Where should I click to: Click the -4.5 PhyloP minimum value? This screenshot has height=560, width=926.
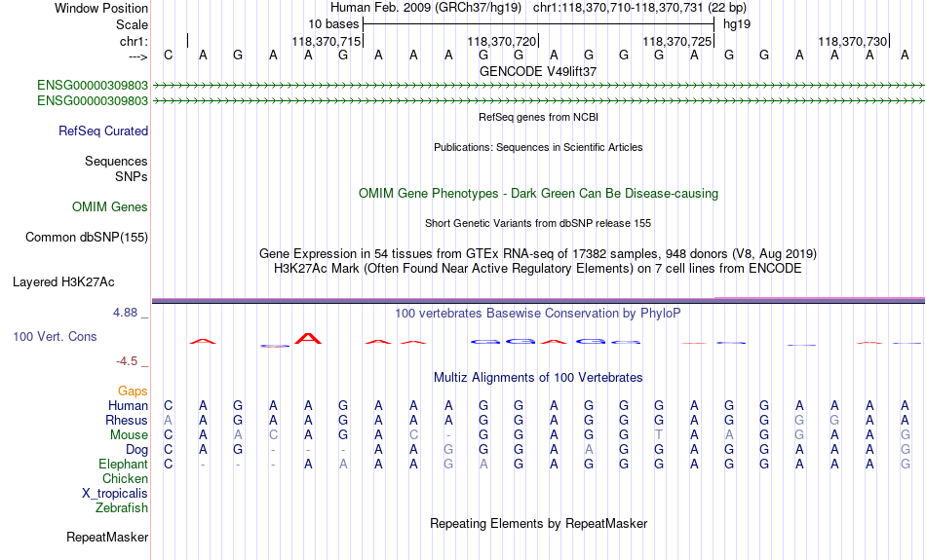click(x=127, y=360)
